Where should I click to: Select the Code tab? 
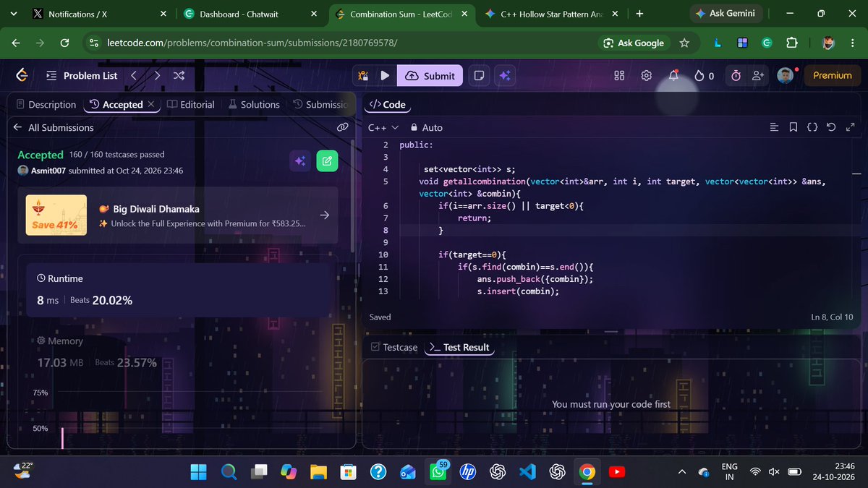point(387,104)
